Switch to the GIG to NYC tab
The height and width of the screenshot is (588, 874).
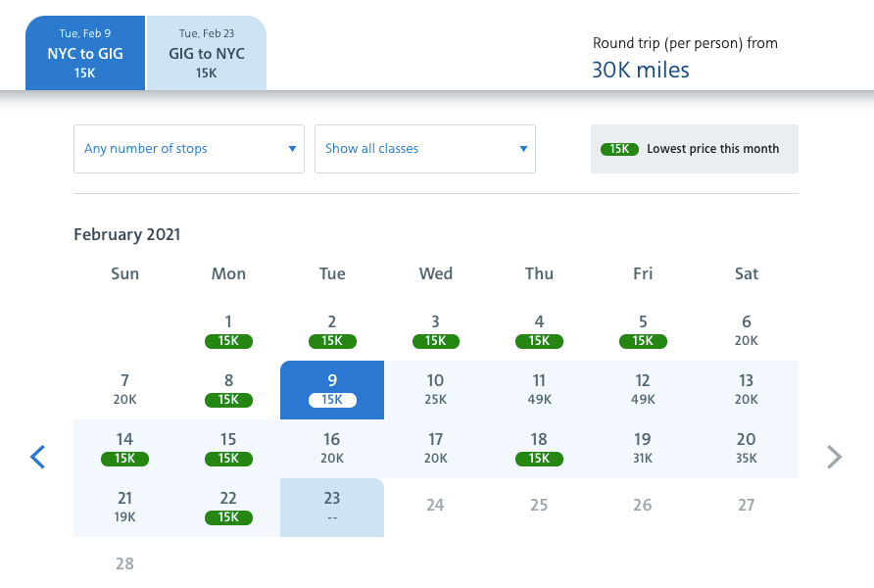coord(207,54)
